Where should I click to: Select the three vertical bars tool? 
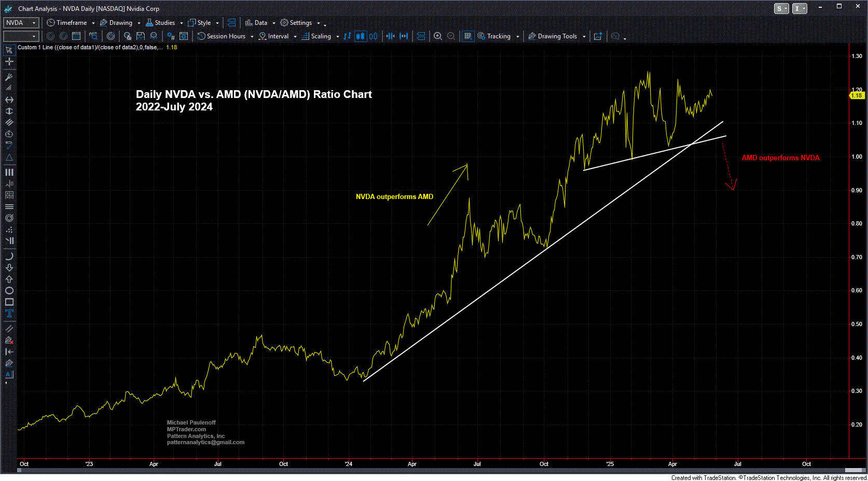(x=9, y=172)
